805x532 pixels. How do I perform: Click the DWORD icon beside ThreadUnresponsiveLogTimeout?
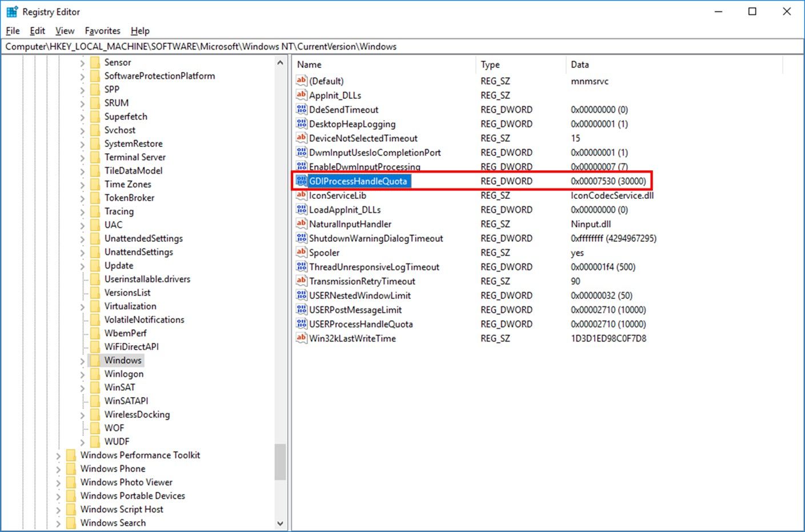click(302, 266)
